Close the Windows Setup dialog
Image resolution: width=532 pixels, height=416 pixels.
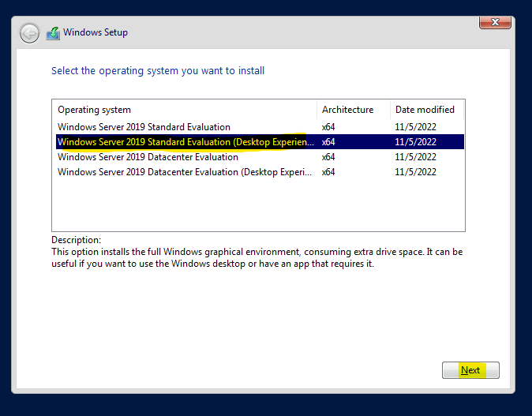(495, 22)
